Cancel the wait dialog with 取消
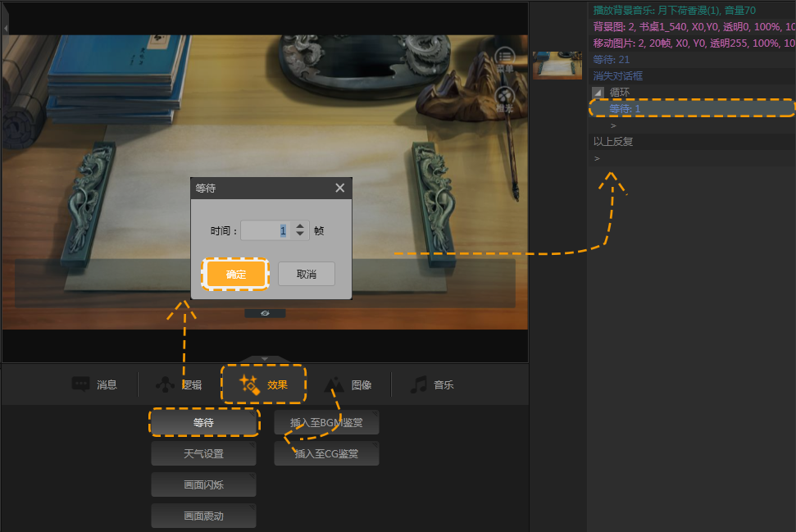The width and height of the screenshot is (796, 532). [x=306, y=275]
